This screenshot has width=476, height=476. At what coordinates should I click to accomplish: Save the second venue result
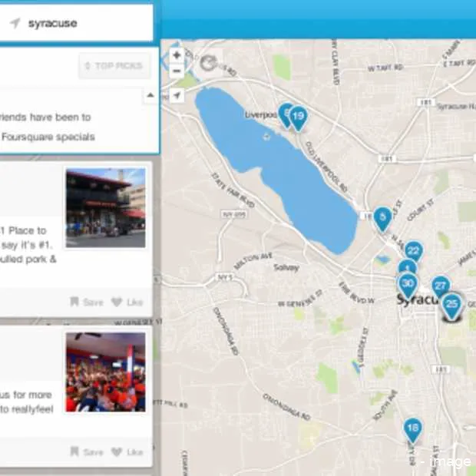(x=85, y=451)
